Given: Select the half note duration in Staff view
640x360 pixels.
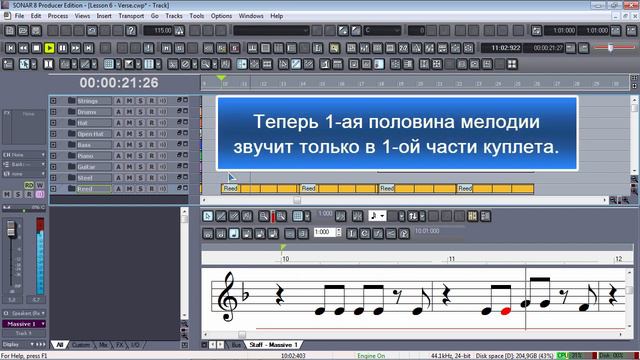Looking at the screenshot, I should click(221, 233).
